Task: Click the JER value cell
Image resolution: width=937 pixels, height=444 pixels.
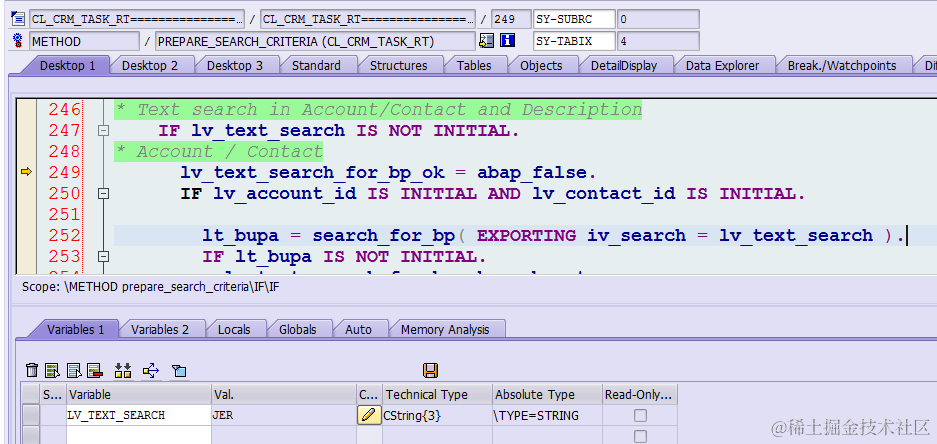Action: 284,415
